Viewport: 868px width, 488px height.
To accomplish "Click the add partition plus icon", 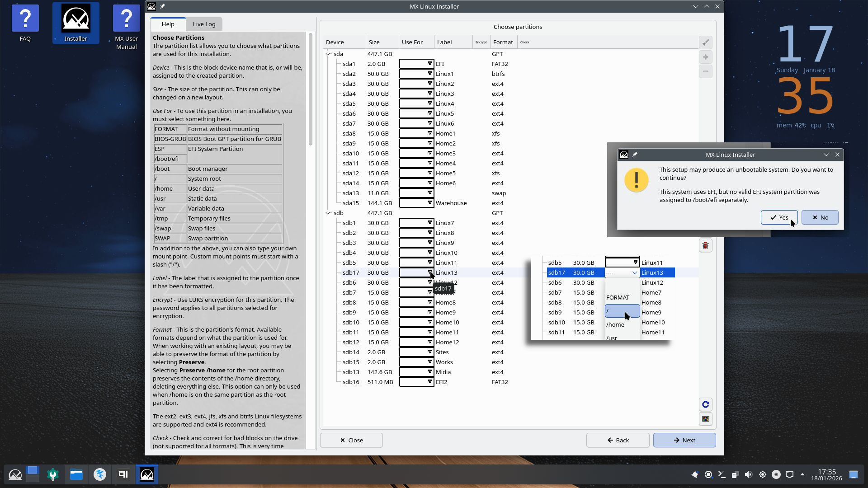I will (x=705, y=57).
